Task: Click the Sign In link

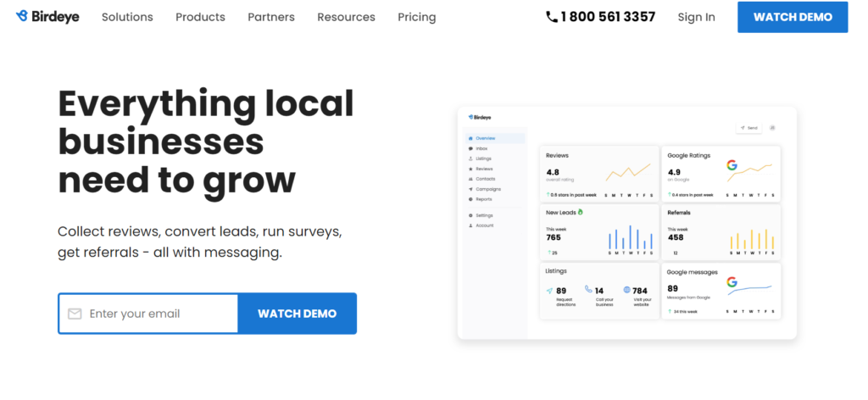Action: click(x=697, y=17)
